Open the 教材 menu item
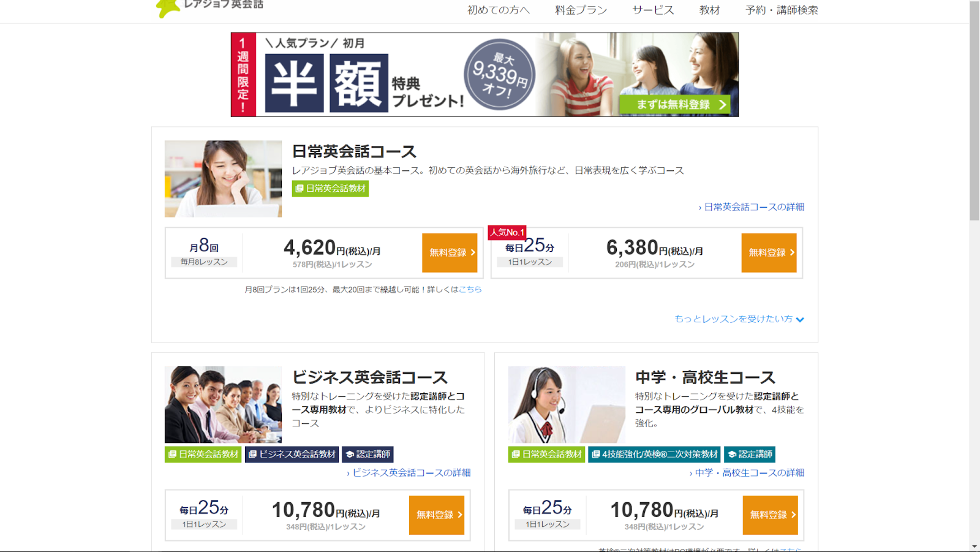 point(709,10)
